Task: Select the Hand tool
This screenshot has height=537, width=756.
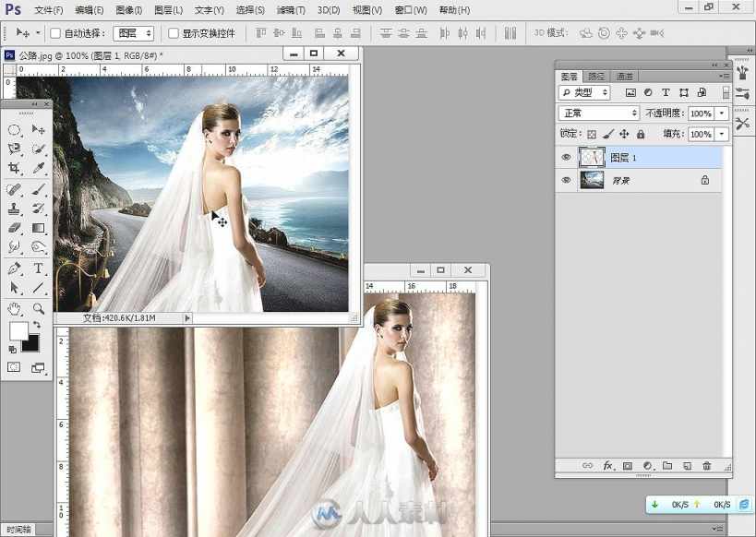Action: pyautogui.click(x=15, y=308)
